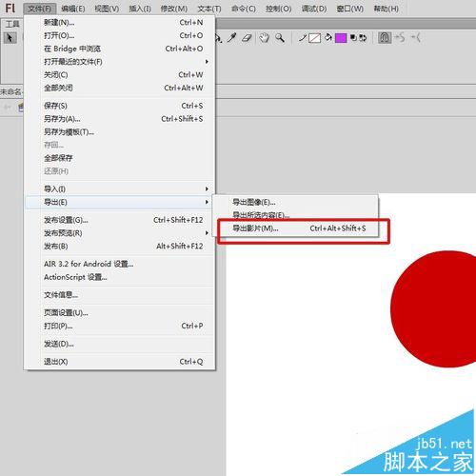
Task: Open 文件信息... menu item
Action: pyautogui.click(x=120, y=295)
